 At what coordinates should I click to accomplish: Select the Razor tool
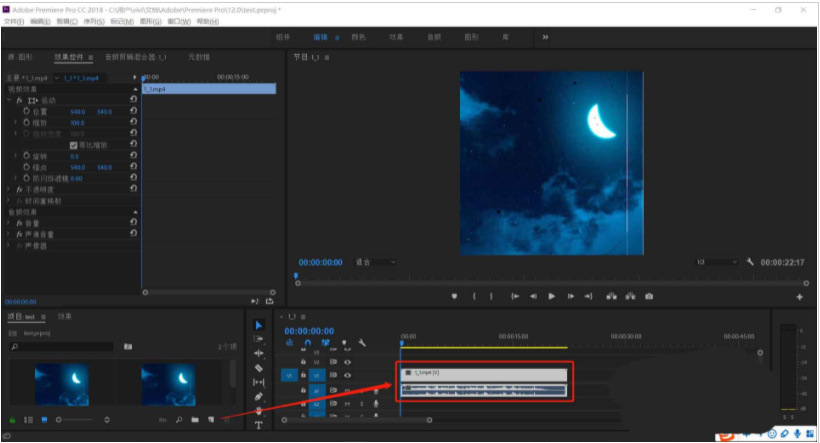tap(259, 368)
